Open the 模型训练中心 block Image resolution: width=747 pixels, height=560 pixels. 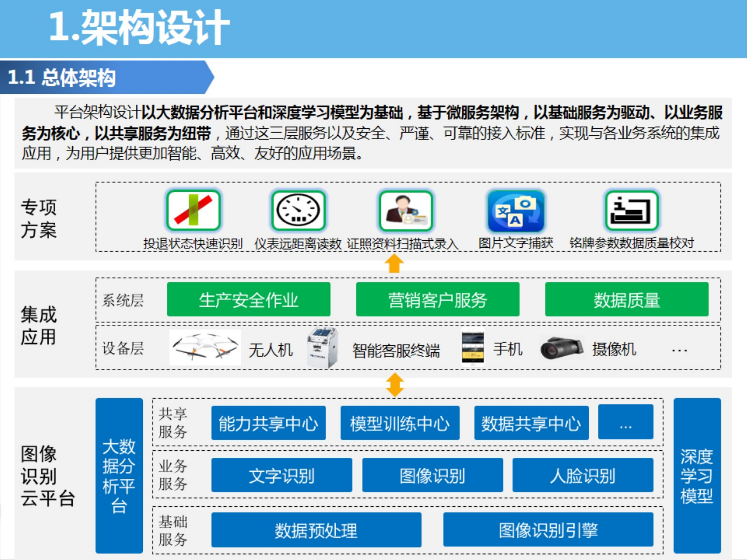(400, 423)
